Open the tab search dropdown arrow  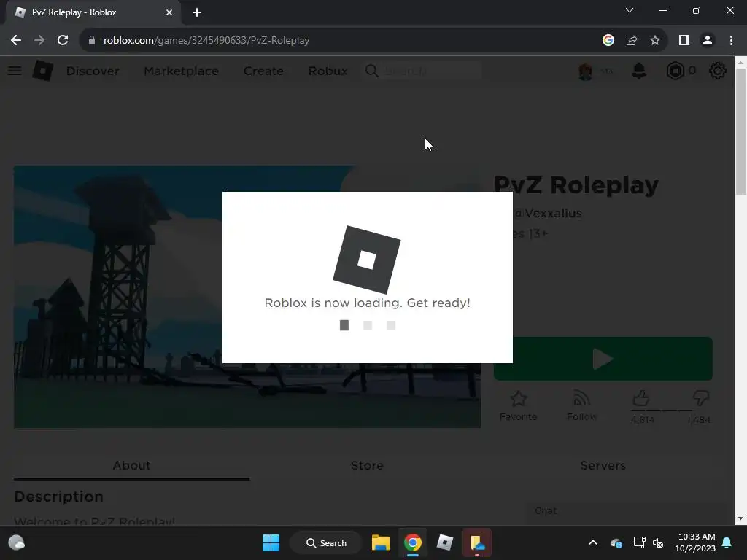point(630,10)
